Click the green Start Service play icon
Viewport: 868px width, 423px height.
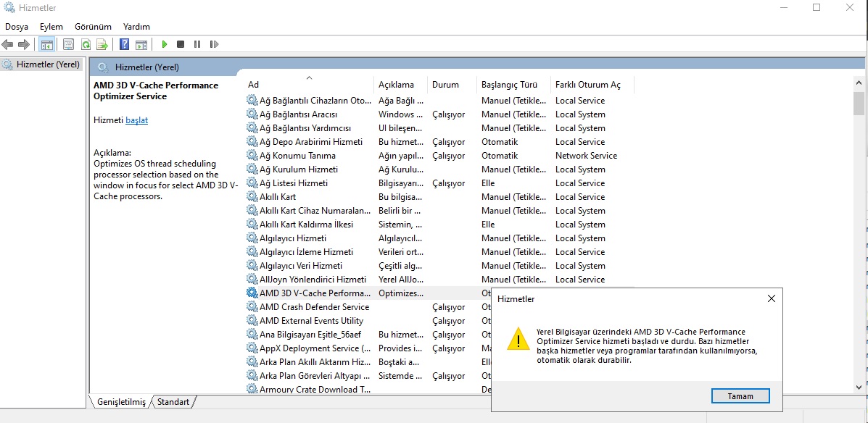[x=165, y=44]
